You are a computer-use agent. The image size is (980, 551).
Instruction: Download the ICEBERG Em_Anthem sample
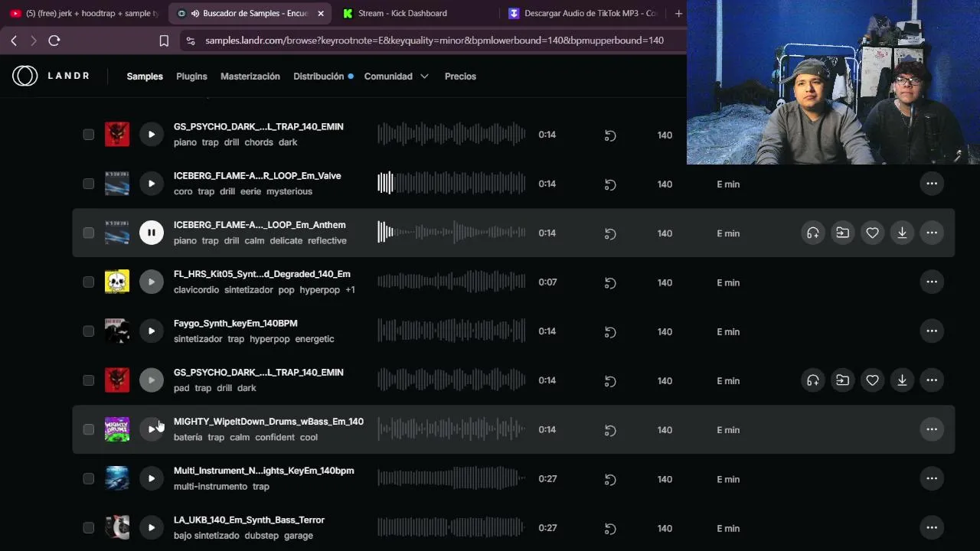(x=902, y=233)
